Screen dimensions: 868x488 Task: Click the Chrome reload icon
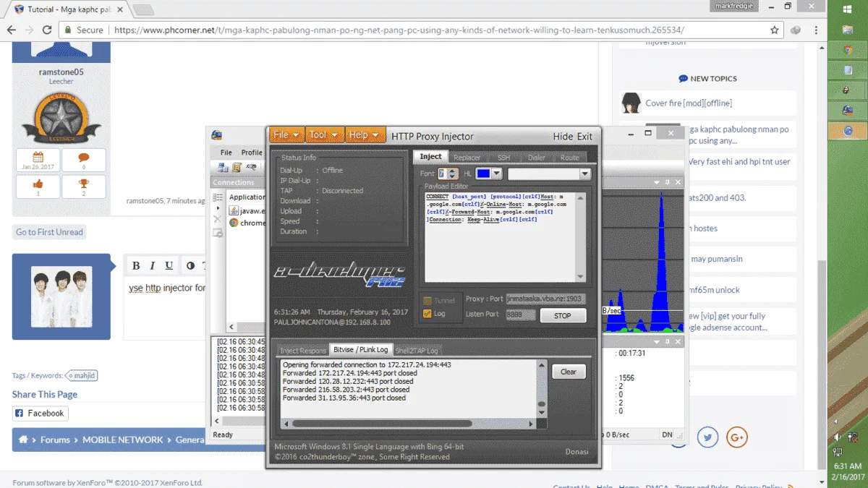tap(47, 30)
